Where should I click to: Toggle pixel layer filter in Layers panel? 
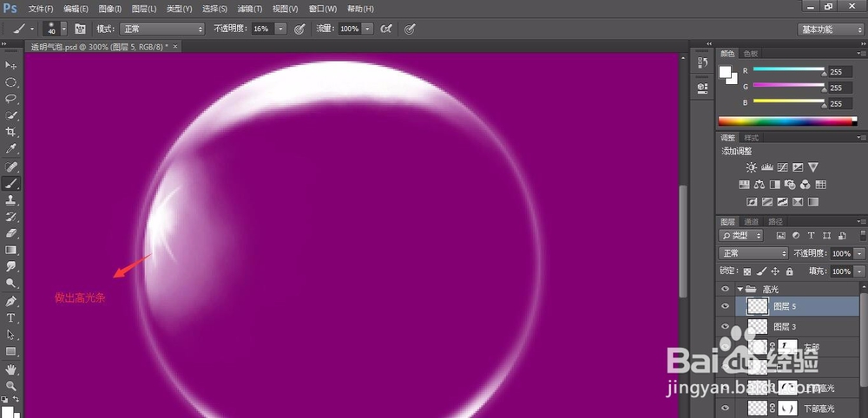[x=781, y=236]
